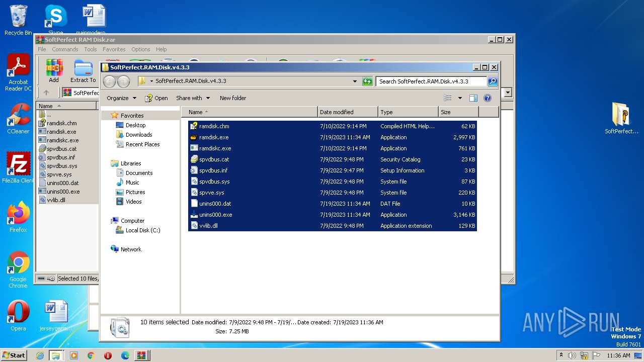
Task: Select unins000.exe in Explorer file list
Action: pos(333,215)
